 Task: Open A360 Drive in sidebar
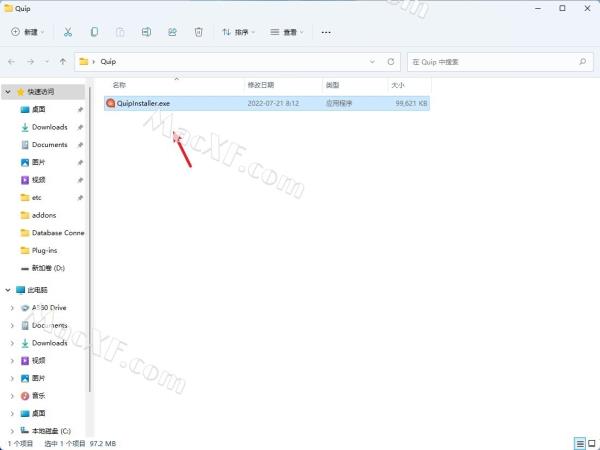click(x=49, y=308)
